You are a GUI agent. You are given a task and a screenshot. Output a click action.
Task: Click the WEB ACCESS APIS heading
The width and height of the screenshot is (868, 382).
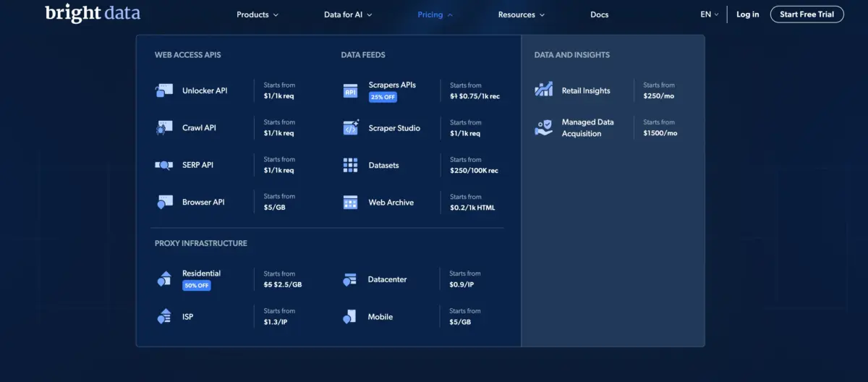[188, 55]
